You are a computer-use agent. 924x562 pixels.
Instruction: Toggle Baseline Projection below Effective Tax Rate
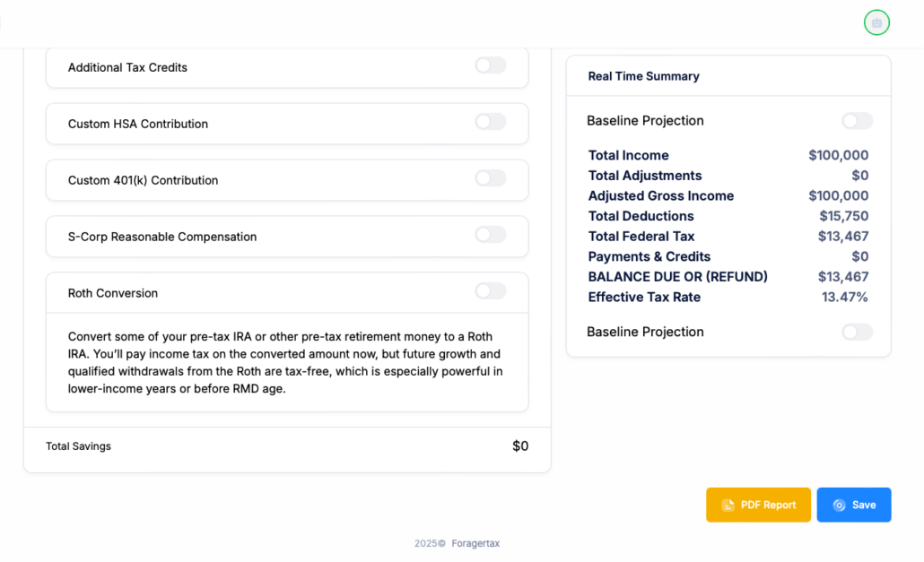[857, 333]
